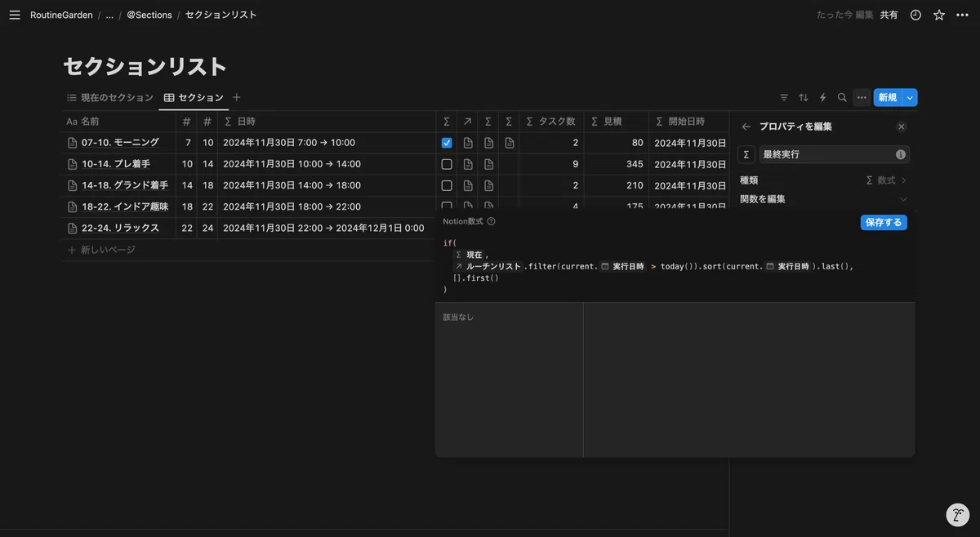Open the view settings ellipsis button
Screen dimensions: 980x537
click(x=862, y=97)
